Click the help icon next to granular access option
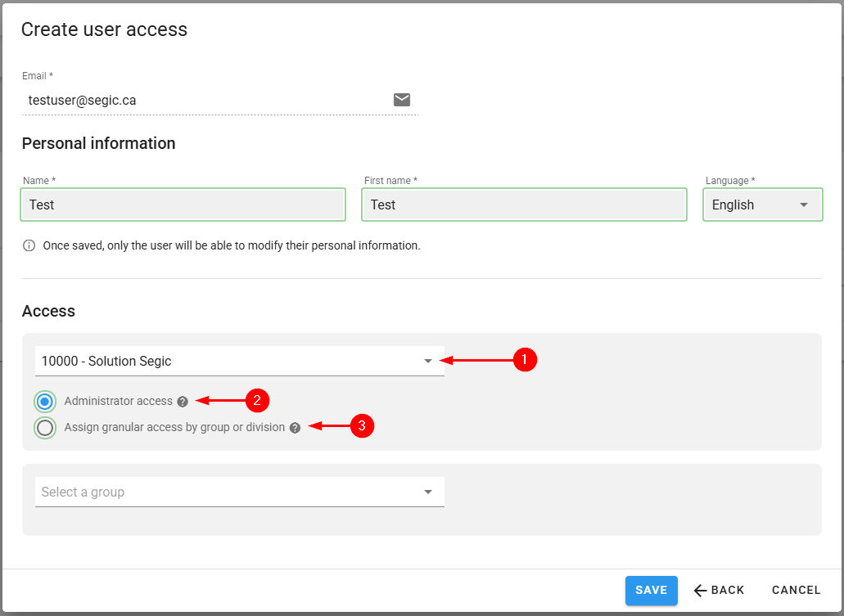 point(295,427)
